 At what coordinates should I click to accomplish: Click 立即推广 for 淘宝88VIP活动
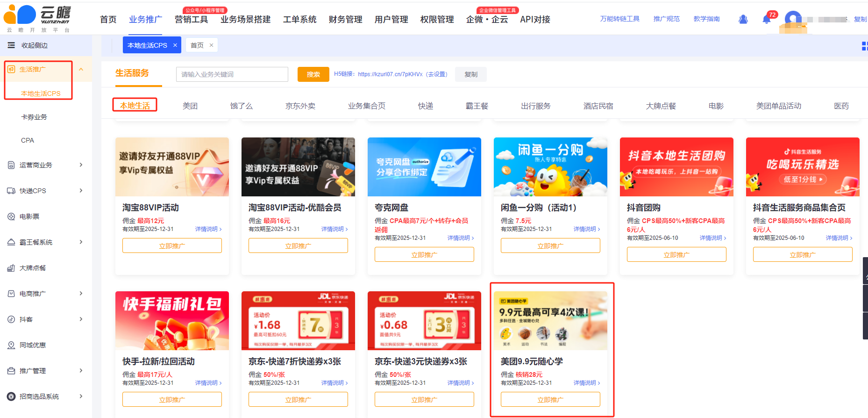tap(172, 245)
